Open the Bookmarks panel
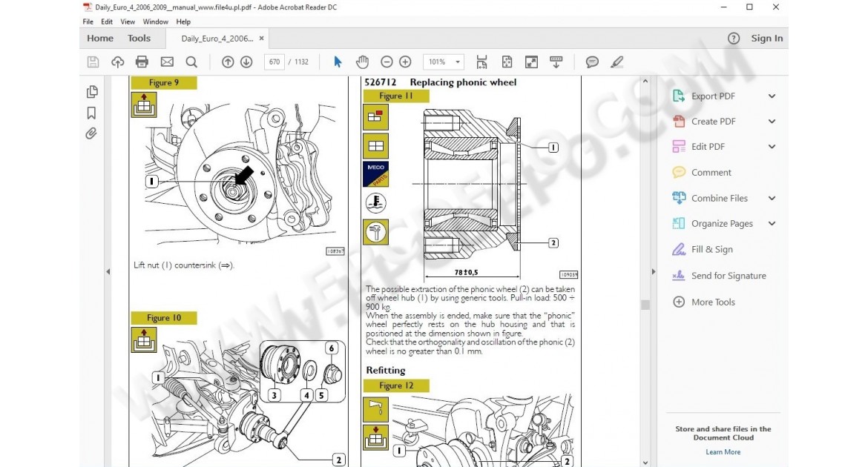 (91, 113)
